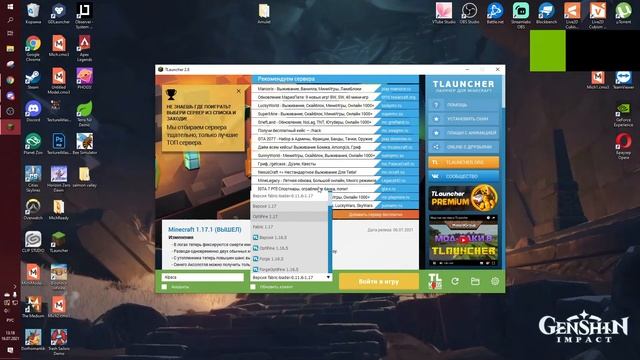Open OBS Studio desktop shortcut
The width and height of the screenshot is (640, 360).
tap(469, 13)
